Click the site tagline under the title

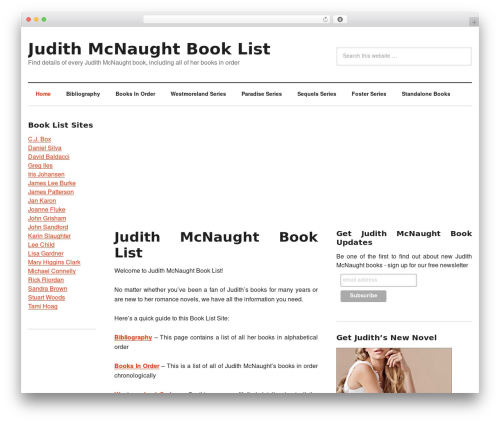134,63
